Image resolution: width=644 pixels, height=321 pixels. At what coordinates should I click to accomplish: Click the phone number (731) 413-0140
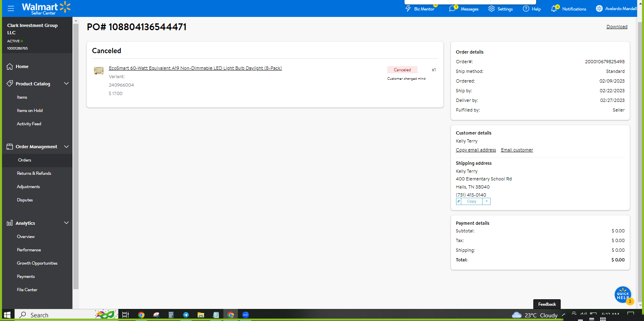click(471, 195)
